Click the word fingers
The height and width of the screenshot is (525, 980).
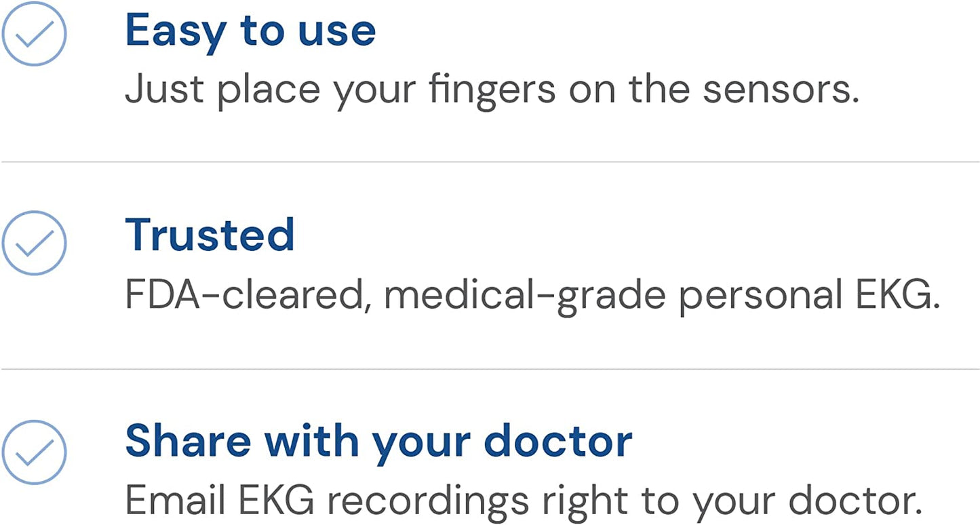point(492,90)
